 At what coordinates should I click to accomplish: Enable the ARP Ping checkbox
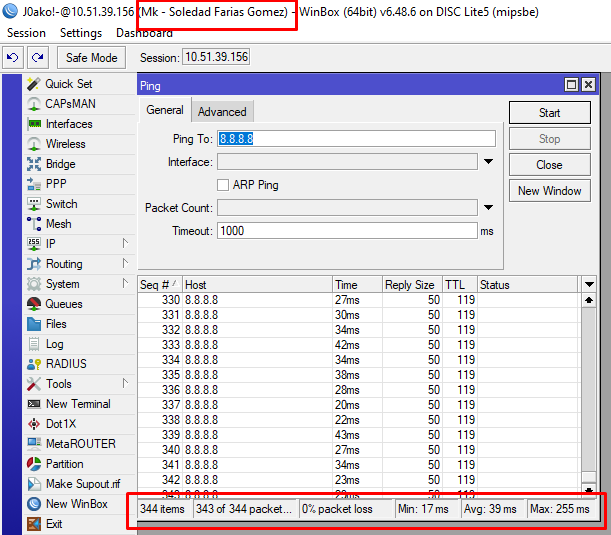tap(224, 185)
